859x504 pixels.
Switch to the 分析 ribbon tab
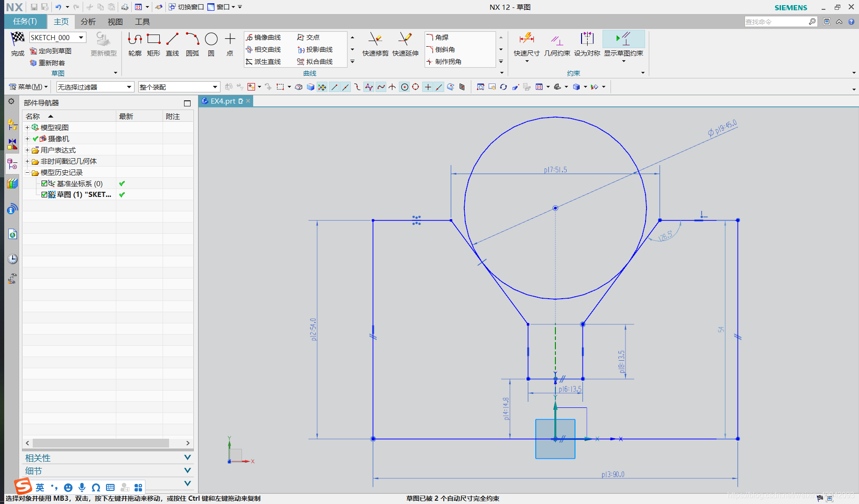pos(88,21)
